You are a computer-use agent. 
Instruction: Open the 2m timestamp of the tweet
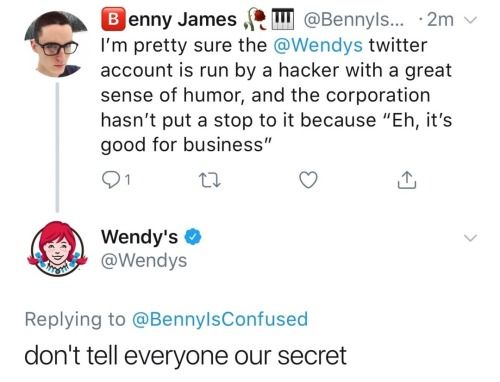pyautogui.click(x=440, y=20)
